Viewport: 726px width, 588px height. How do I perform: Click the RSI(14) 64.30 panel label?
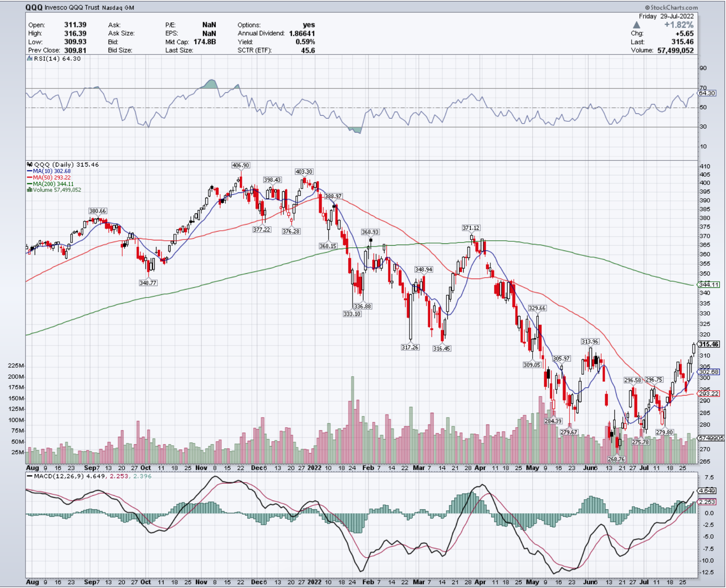(x=57, y=58)
